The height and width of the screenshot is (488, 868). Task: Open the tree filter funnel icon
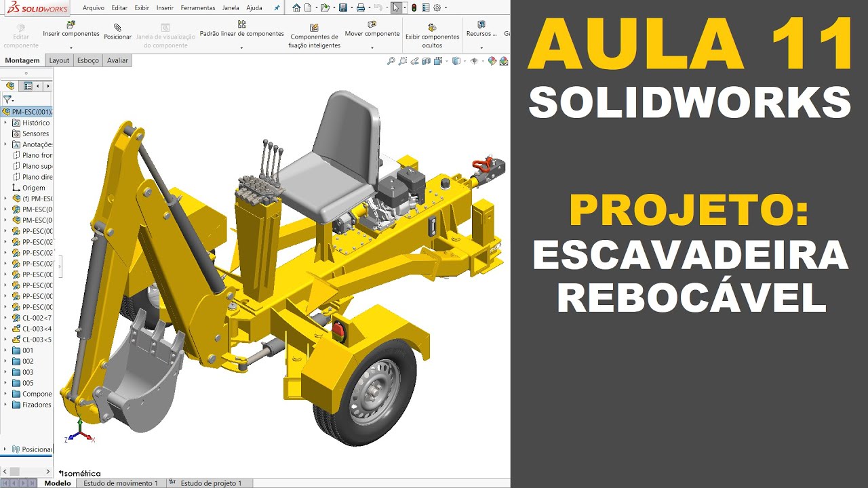7,99
